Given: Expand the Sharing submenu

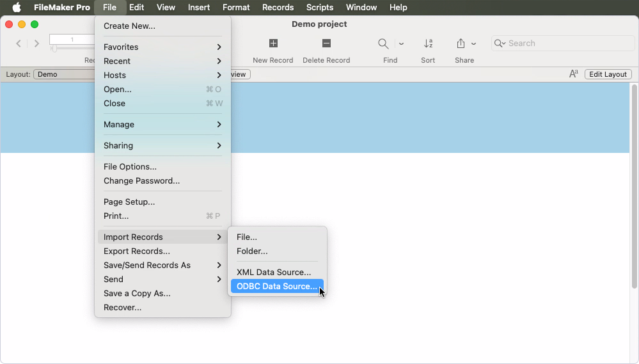Looking at the screenshot, I should [162, 145].
